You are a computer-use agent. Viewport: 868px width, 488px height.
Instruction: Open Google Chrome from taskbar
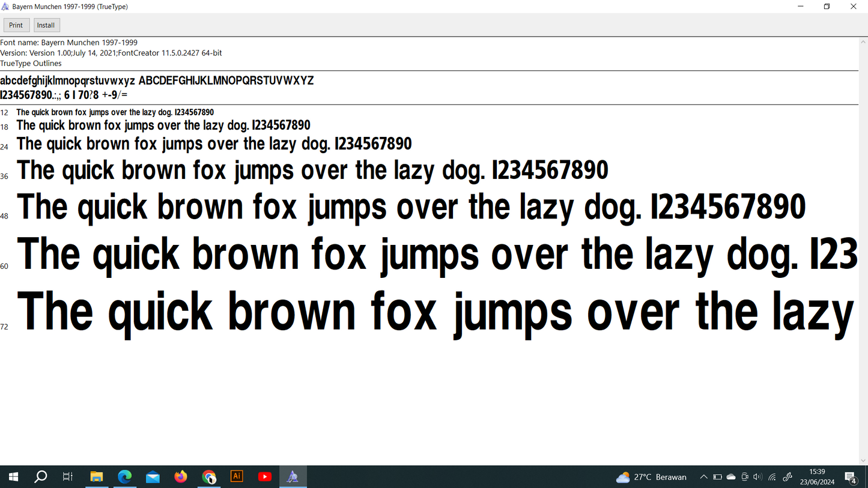click(x=209, y=477)
